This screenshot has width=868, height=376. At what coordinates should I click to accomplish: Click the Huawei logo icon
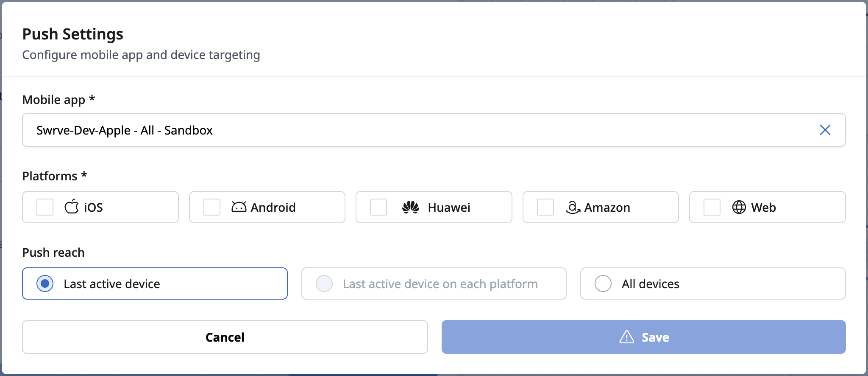(x=411, y=207)
